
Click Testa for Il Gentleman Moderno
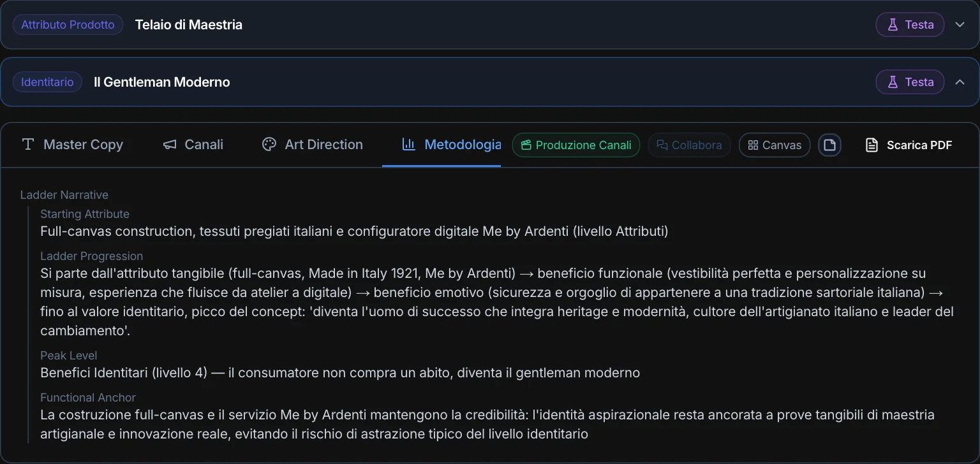pyautogui.click(x=910, y=82)
